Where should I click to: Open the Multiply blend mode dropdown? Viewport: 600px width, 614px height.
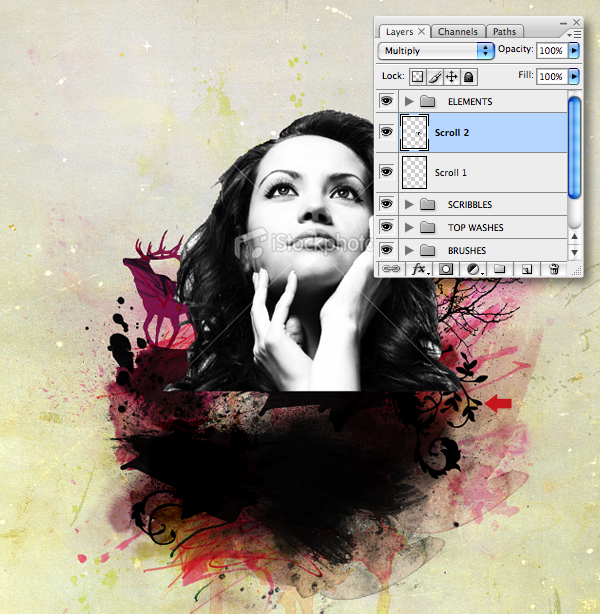coord(436,51)
